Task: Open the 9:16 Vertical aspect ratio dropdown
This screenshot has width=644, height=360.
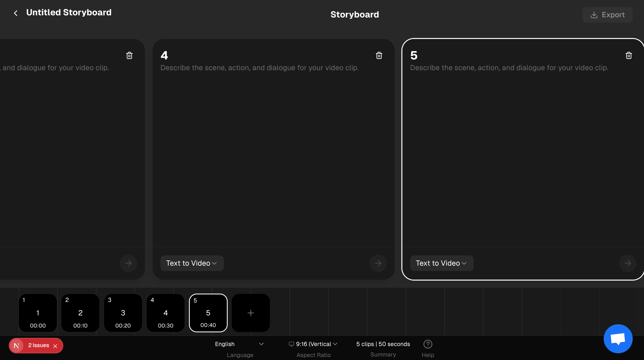Action: 313,344
